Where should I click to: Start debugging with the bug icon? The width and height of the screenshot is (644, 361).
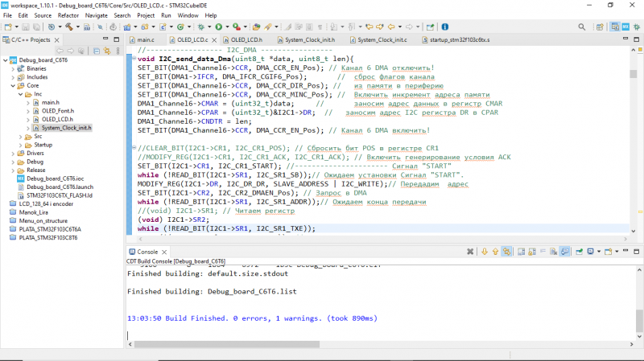tap(199, 27)
